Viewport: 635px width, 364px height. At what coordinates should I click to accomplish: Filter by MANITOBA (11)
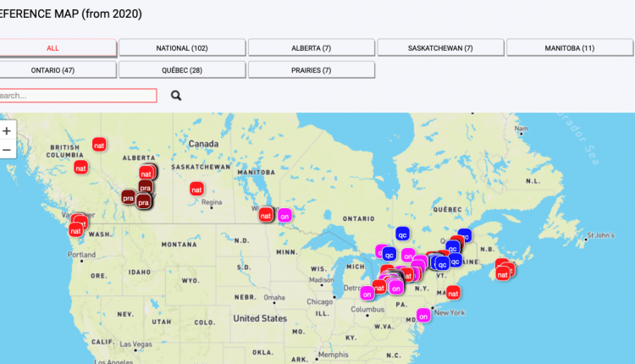pos(570,48)
